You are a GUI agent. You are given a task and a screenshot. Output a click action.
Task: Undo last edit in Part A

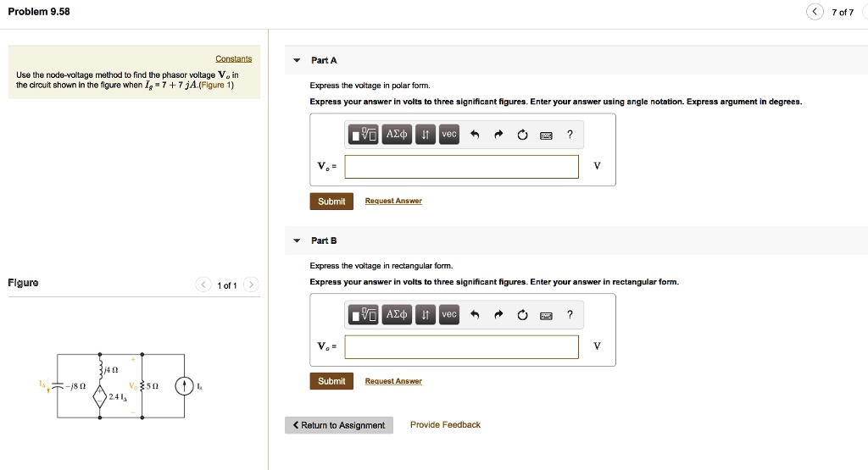pos(476,135)
